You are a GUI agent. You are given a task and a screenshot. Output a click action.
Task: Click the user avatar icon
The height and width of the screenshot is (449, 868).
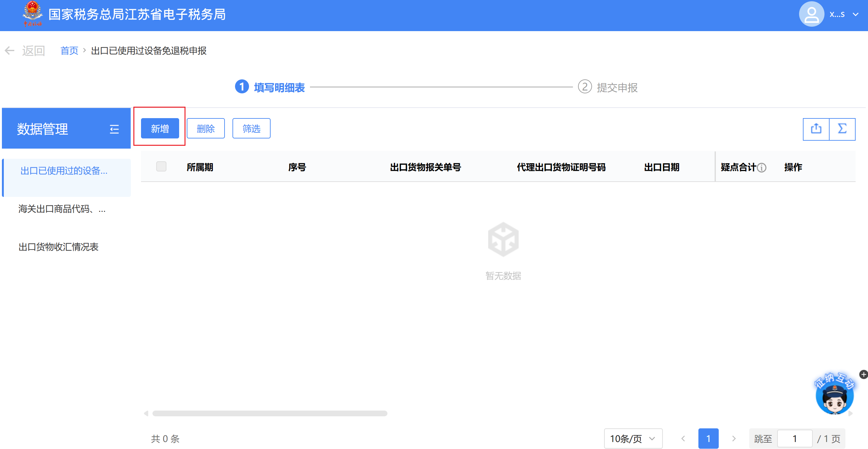pos(811,14)
